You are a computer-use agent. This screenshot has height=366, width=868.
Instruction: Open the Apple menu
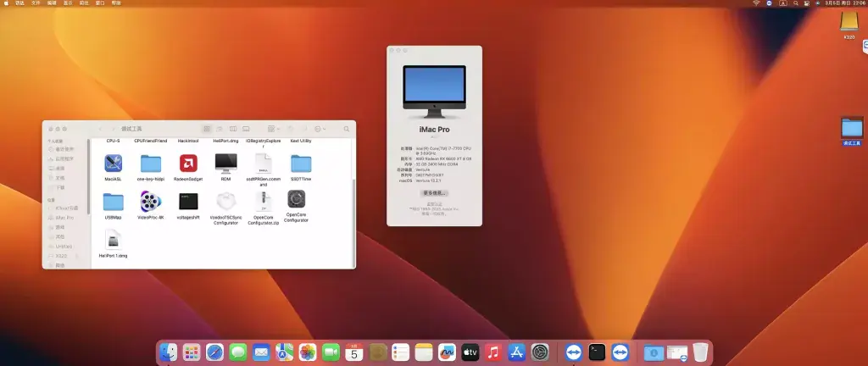coord(7,3)
